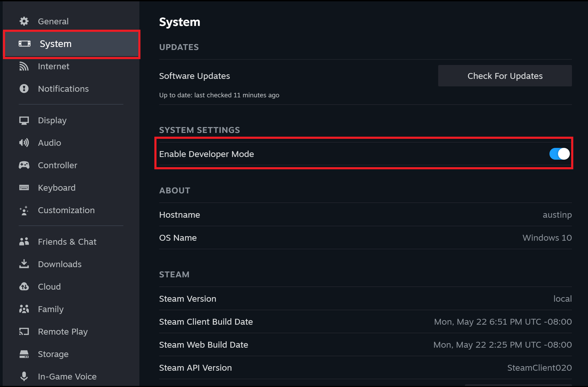
Task: Click the System settings icon
Action: (x=24, y=44)
